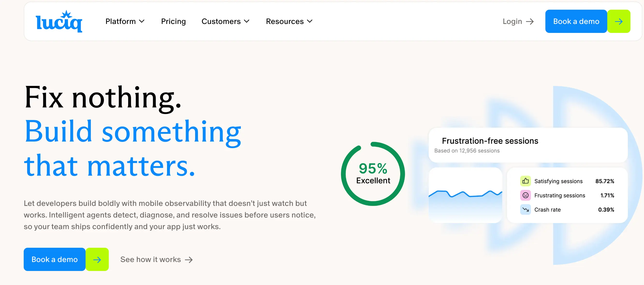Image resolution: width=644 pixels, height=285 pixels.
Task: Click the Luciq logo
Action: pos(59,22)
